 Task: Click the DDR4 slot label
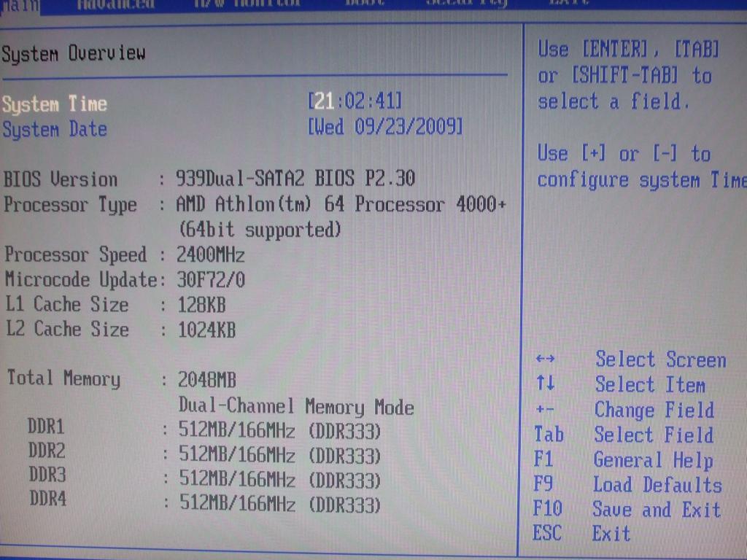48,499
